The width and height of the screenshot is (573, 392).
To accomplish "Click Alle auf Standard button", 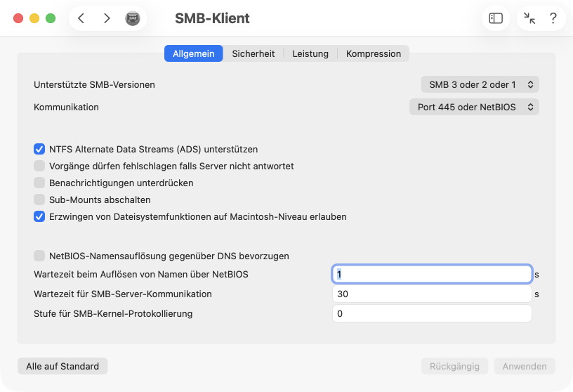I will coord(62,366).
